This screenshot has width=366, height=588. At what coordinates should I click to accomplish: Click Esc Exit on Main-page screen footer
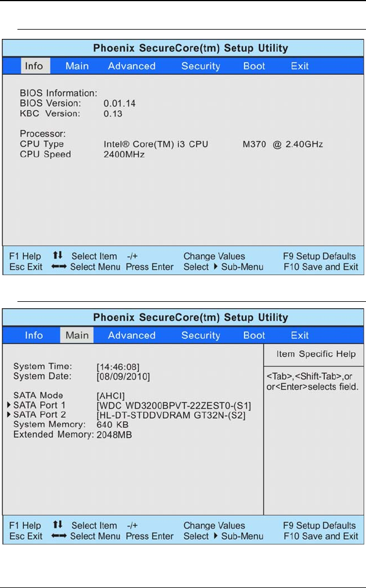click(26, 536)
